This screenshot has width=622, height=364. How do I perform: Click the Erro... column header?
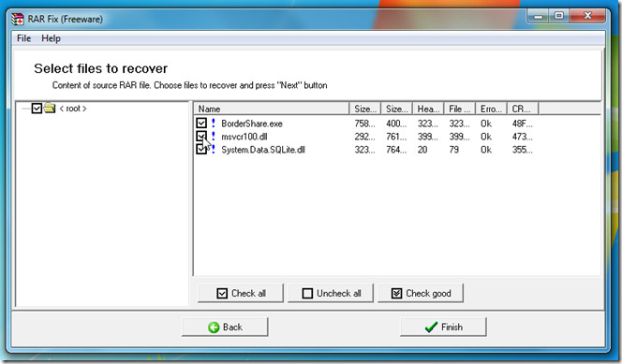pos(491,109)
